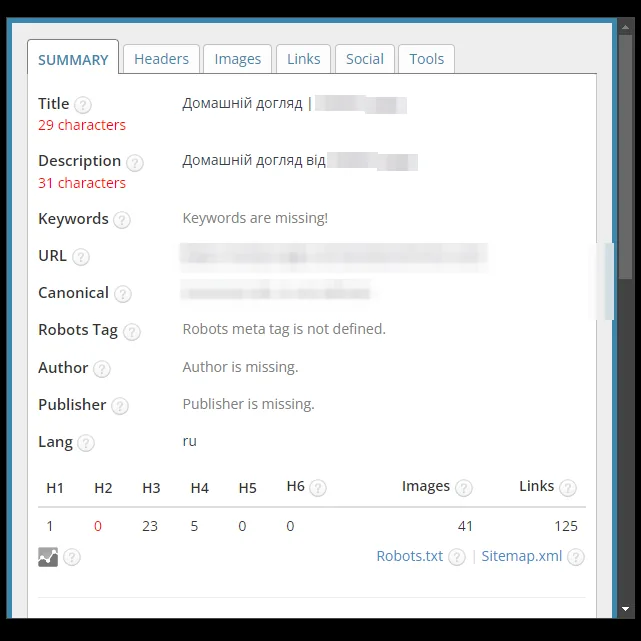The height and width of the screenshot is (641, 641).
Task: Click the H5 column header
Action: point(247,488)
